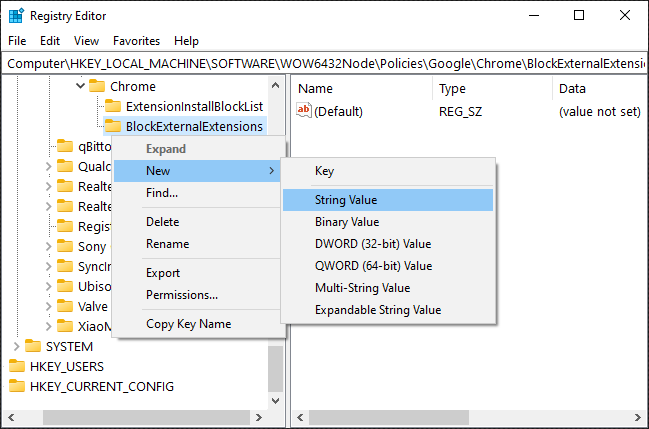Click the Registry Editor app icon in title bar
This screenshot has width=649, height=429.
click(16, 15)
